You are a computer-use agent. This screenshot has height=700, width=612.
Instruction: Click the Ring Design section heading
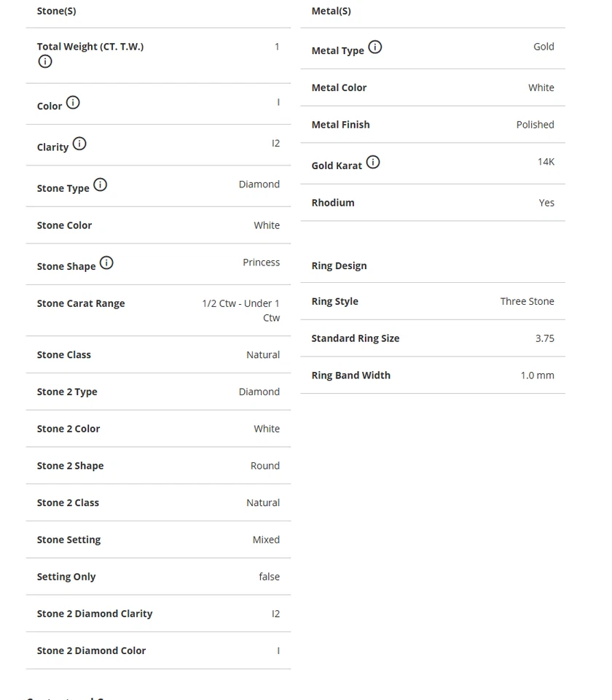(x=339, y=265)
